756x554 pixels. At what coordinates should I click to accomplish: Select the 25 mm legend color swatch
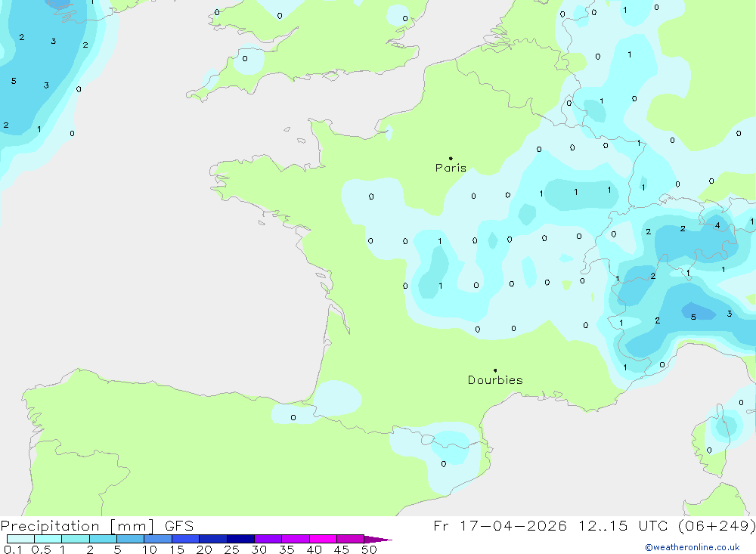240,539
